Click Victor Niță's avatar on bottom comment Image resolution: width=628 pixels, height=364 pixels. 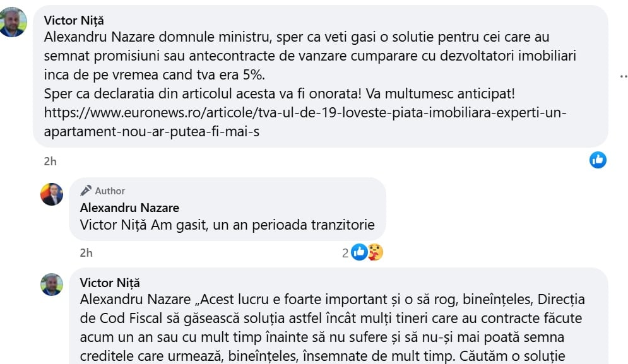point(52,285)
